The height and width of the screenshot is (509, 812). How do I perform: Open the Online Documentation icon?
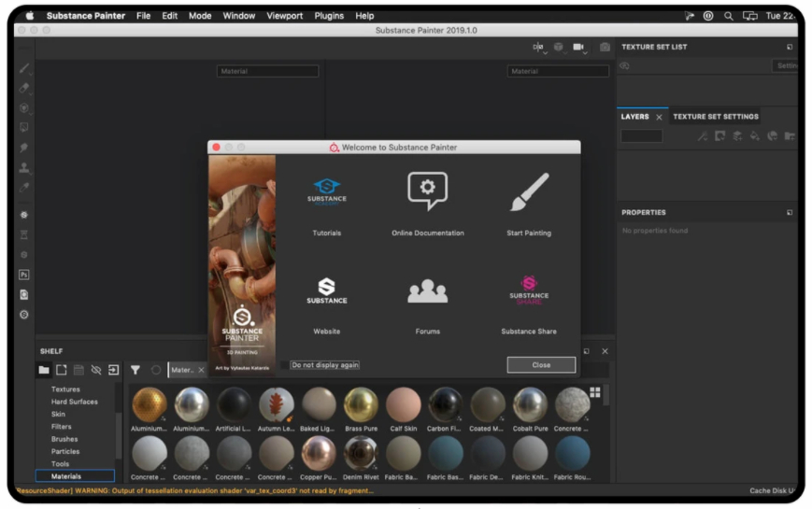(x=427, y=191)
